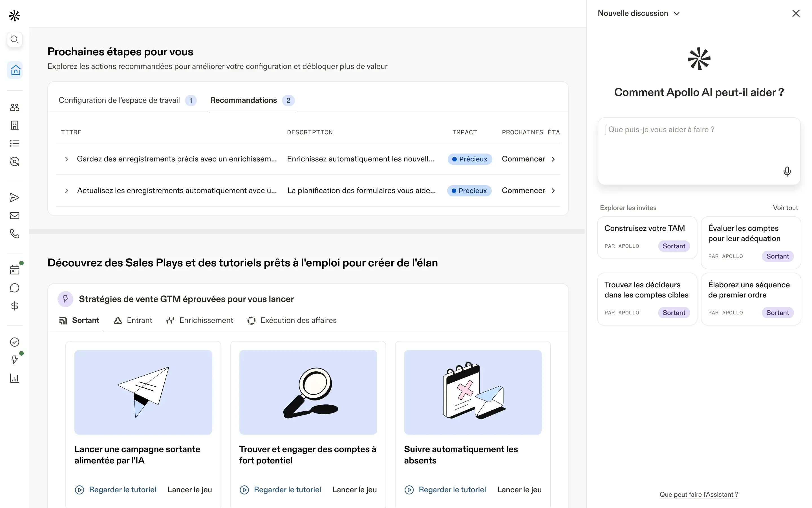Select the Élaborez une séquence prompt card
Screen dimensions: 812x508
click(x=751, y=299)
